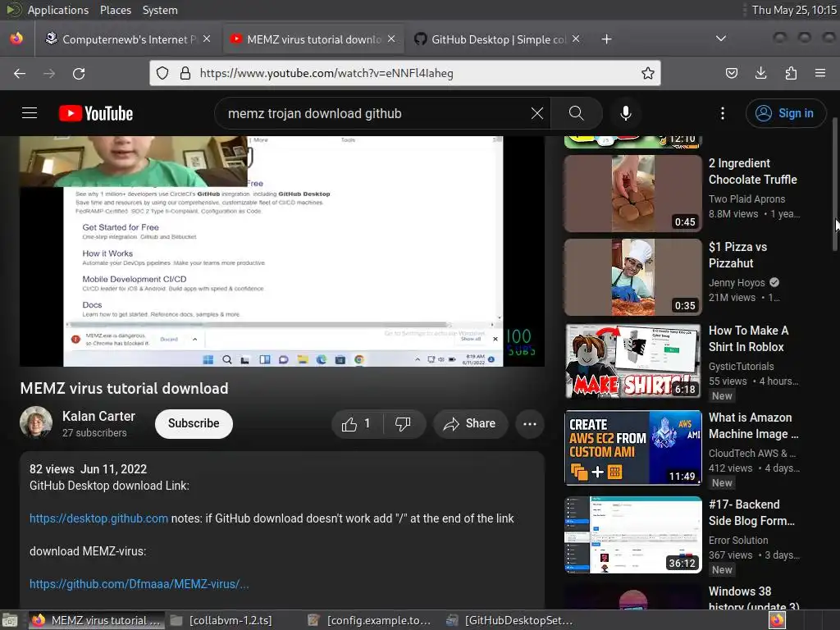Image resolution: width=840 pixels, height=630 pixels.
Task: Click the MEMZ virus tutorial taskbar entry
Action: [97, 620]
